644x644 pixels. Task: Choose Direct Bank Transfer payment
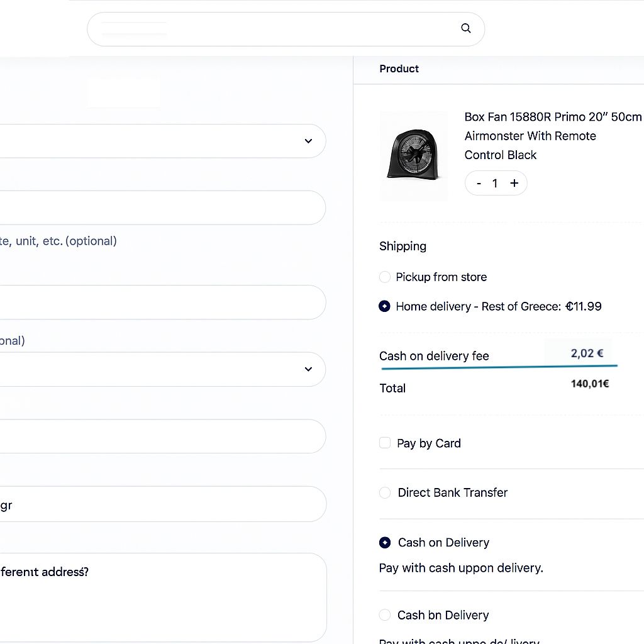pyautogui.click(x=385, y=493)
